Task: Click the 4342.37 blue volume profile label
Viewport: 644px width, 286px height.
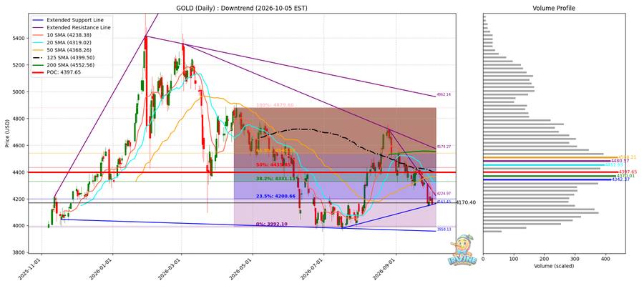Action: [x=621, y=179]
